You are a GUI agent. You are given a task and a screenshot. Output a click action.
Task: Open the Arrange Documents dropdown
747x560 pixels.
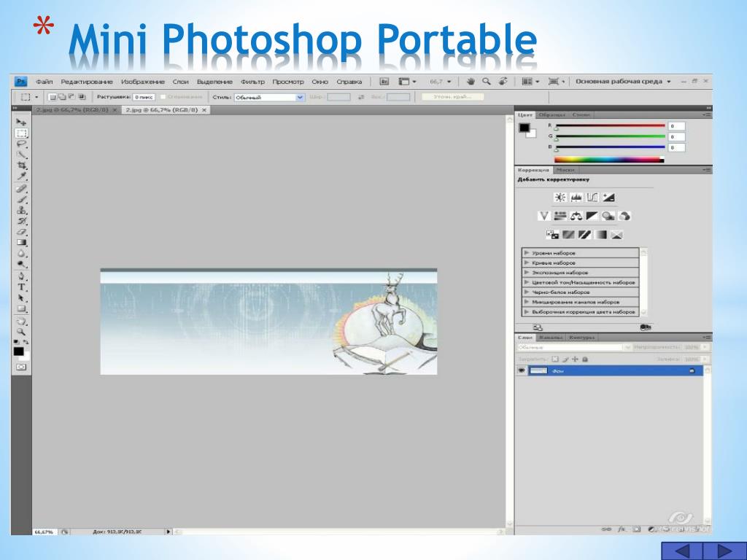(x=530, y=82)
